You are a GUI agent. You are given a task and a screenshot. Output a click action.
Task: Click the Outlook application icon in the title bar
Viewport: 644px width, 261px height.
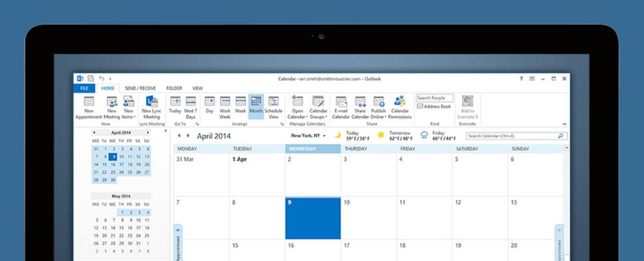80,78
